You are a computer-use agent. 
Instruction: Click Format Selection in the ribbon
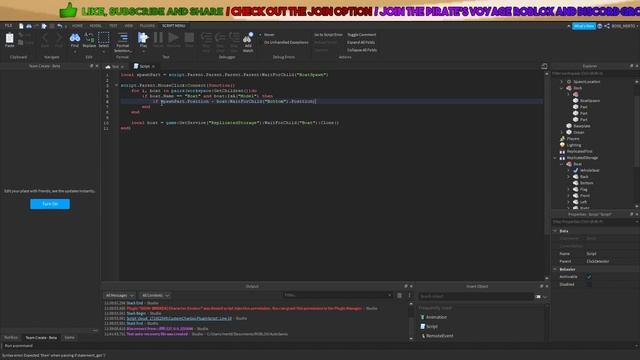point(122,42)
